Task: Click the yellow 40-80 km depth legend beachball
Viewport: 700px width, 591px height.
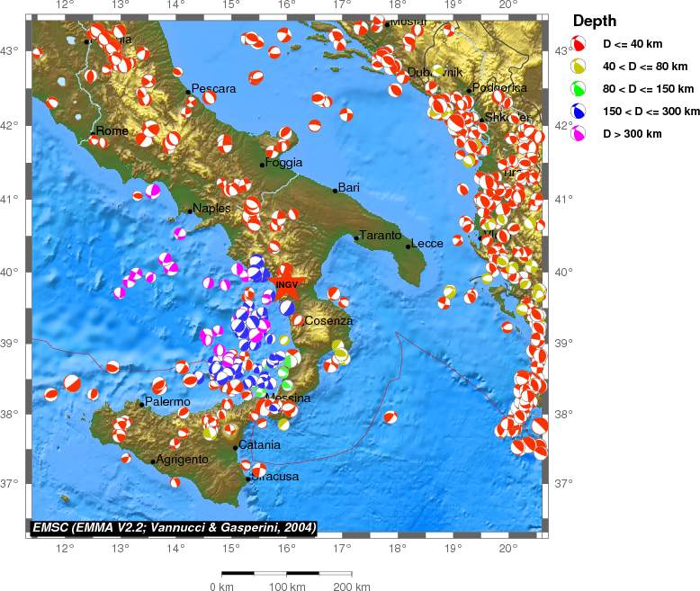Action: click(x=579, y=66)
